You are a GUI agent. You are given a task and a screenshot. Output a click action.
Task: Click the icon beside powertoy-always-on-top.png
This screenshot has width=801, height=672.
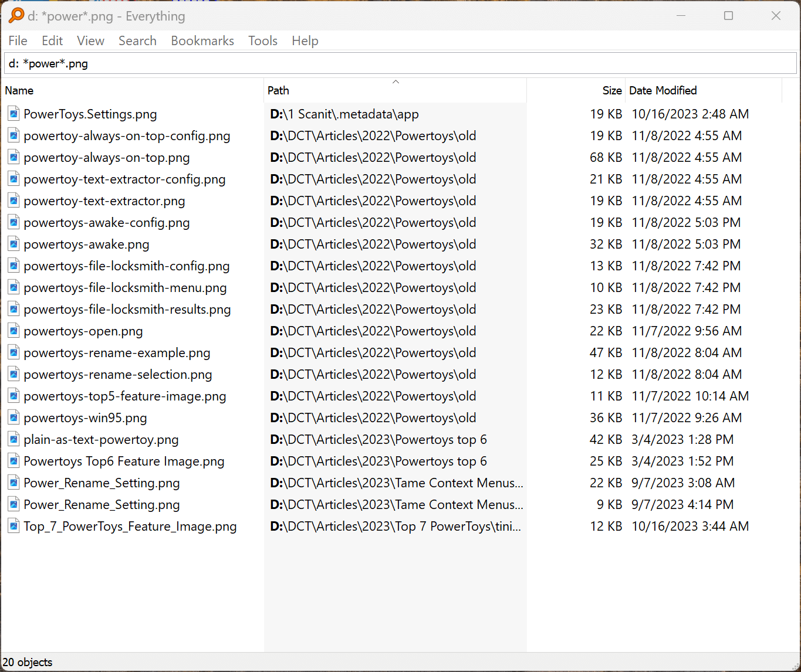pyautogui.click(x=13, y=157)
